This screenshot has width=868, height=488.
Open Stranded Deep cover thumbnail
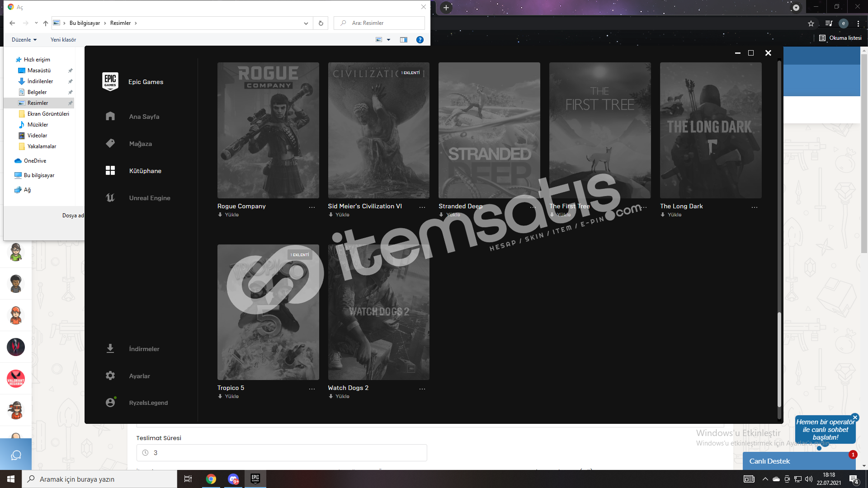(x=489, y=130)
